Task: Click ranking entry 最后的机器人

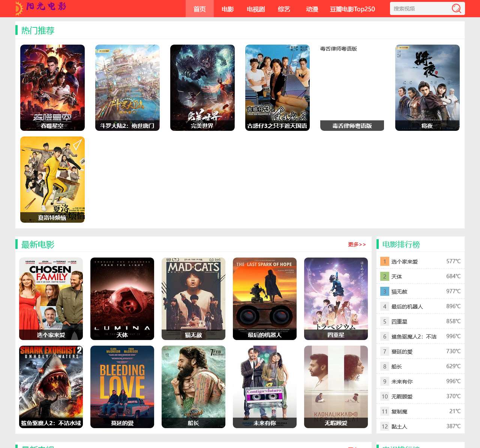Action: [407, 307]
